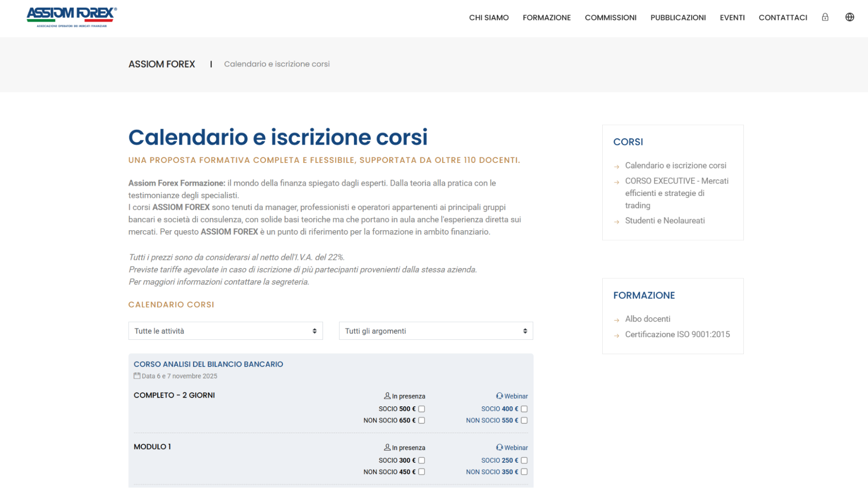868x488 pixels.
Task: Click the Webinar headset icon in COMPLETO row
Action: pyautogui.click(x=499, y=396)
